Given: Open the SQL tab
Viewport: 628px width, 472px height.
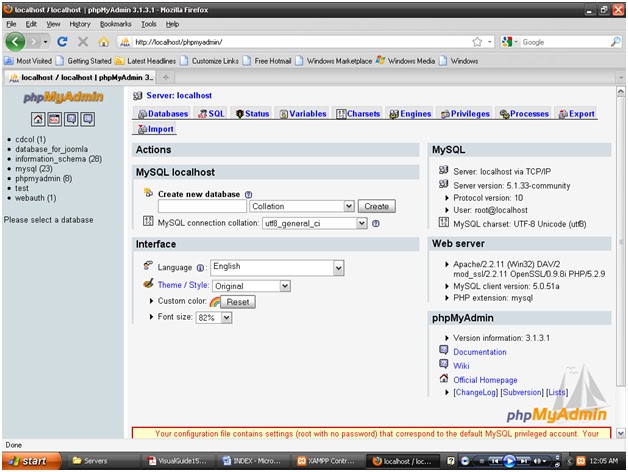Looking at the screenshot, I should 211,114.
